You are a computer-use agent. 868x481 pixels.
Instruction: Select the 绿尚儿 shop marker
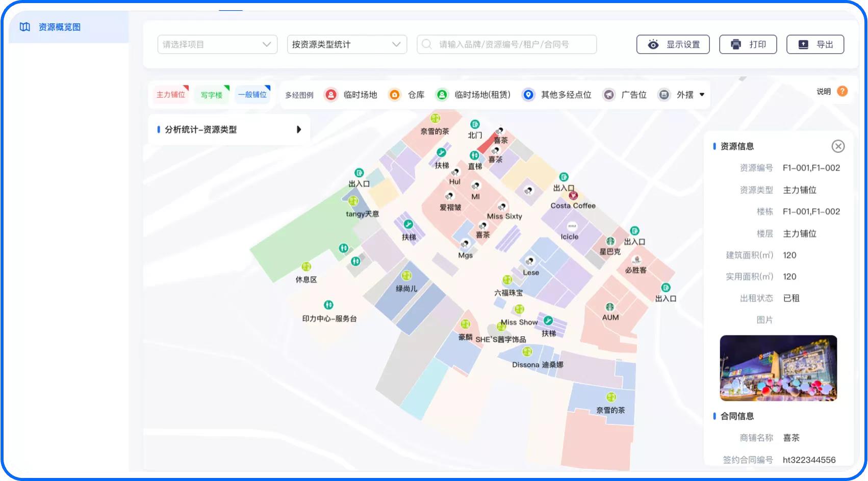point(406,276)
